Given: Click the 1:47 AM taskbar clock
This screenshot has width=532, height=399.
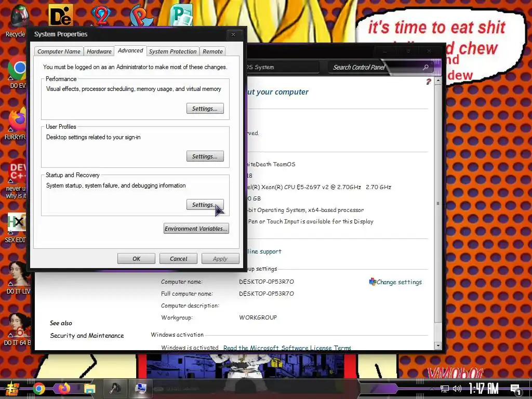Looking at the screenshot, I should click(484, 389).
